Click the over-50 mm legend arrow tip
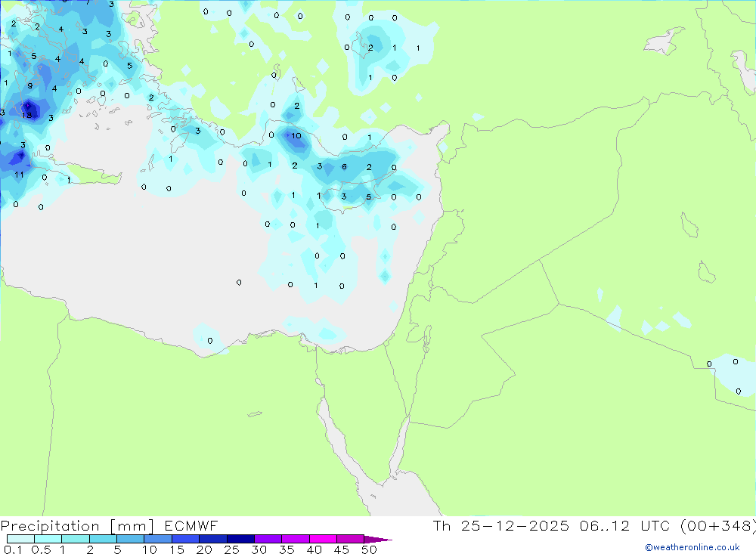 [x=379, y=540]
